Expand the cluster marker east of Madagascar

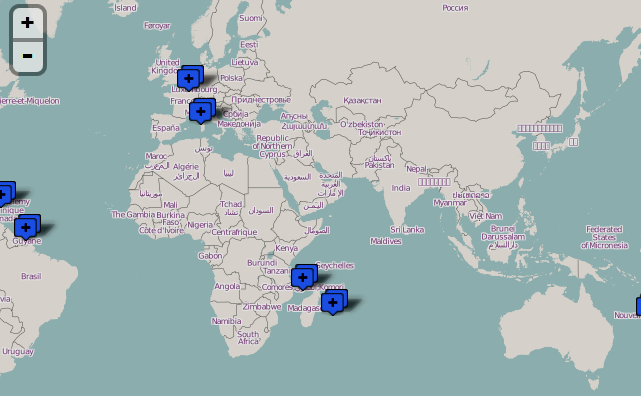click(x=334, y=302)
